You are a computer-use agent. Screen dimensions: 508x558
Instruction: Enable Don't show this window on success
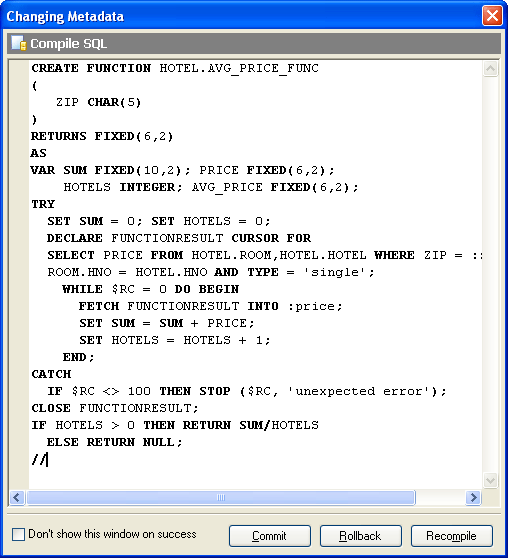pyautogui.click(x=18, y=534)
